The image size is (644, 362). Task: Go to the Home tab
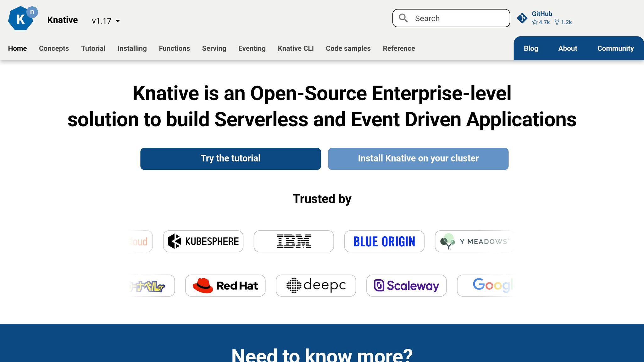[17, 48]
